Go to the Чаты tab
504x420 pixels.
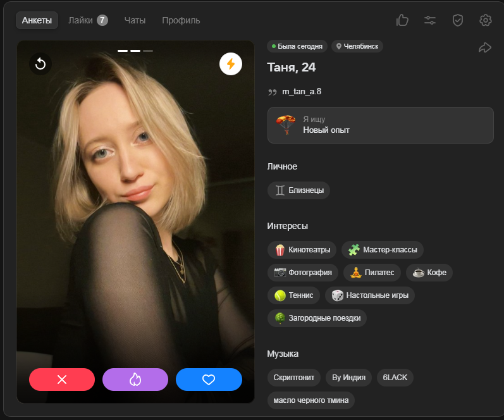[x=135, y=20]
